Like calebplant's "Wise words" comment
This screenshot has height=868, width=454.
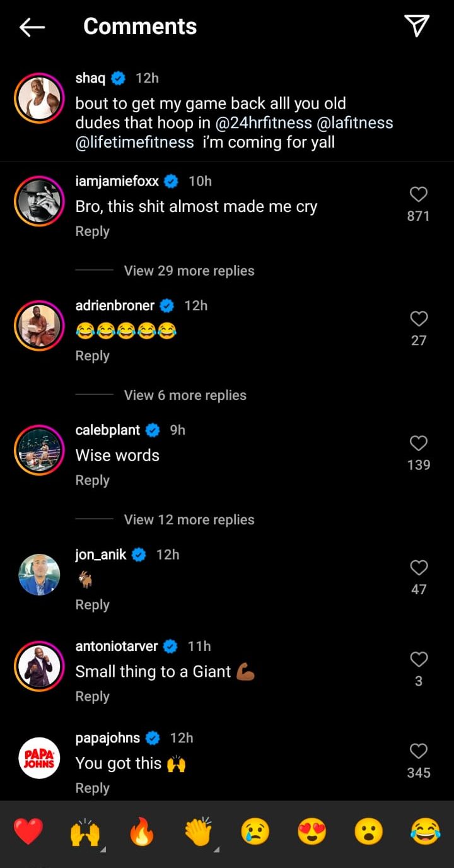[x=419, y=443]
